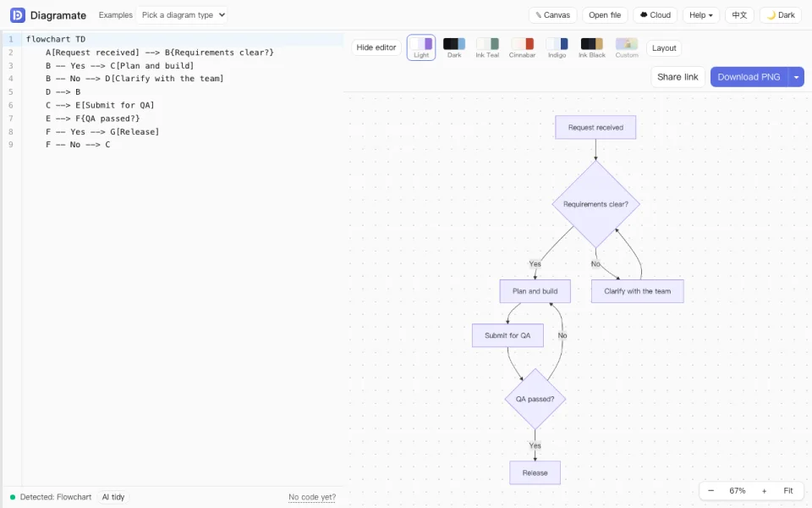The width and height of the screenshot is (812, 508).
Task: Select the Clarify with the team node
Action: pyautogui.click(x=638, y=291)
